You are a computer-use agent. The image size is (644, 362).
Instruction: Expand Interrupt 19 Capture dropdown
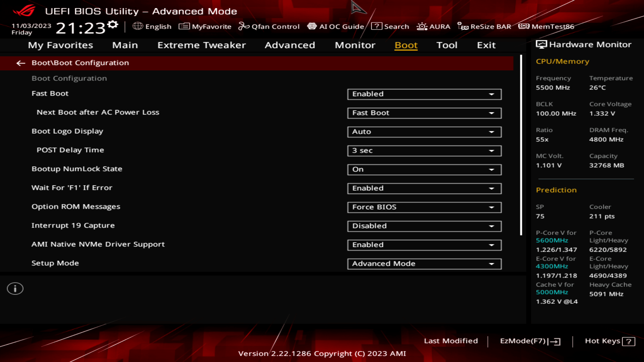(x=492, y=226)
